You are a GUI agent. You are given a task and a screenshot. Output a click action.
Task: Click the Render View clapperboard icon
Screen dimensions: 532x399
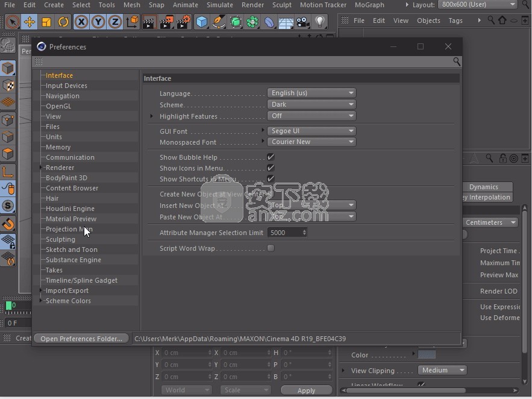149,22
